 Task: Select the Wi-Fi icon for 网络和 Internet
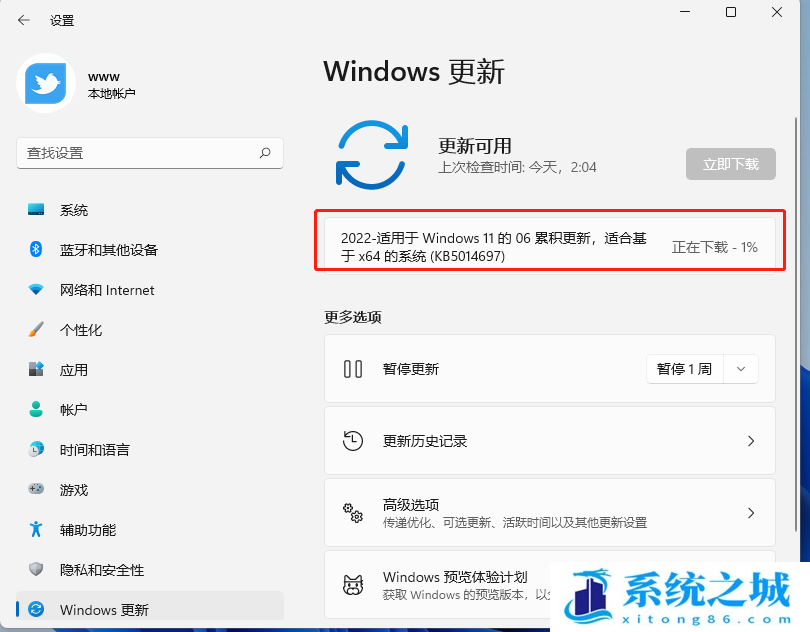pyautogui.click(x=36, y=290)
